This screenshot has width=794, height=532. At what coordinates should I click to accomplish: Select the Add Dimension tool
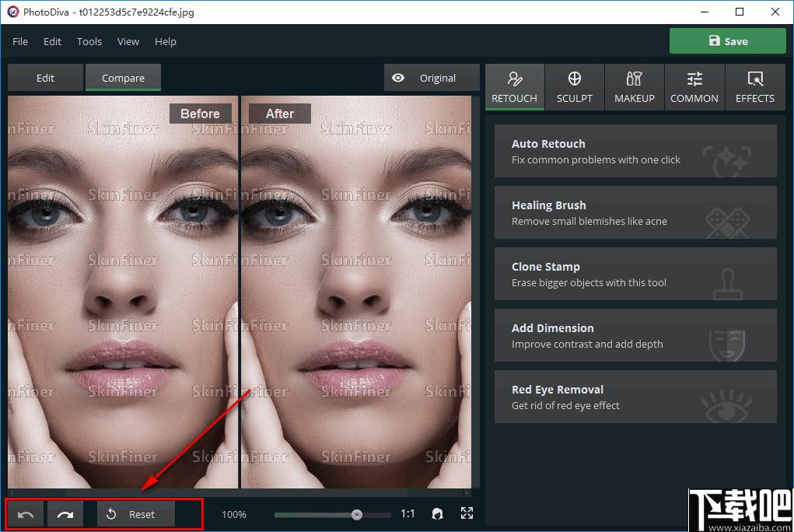[x=635, y=335]
